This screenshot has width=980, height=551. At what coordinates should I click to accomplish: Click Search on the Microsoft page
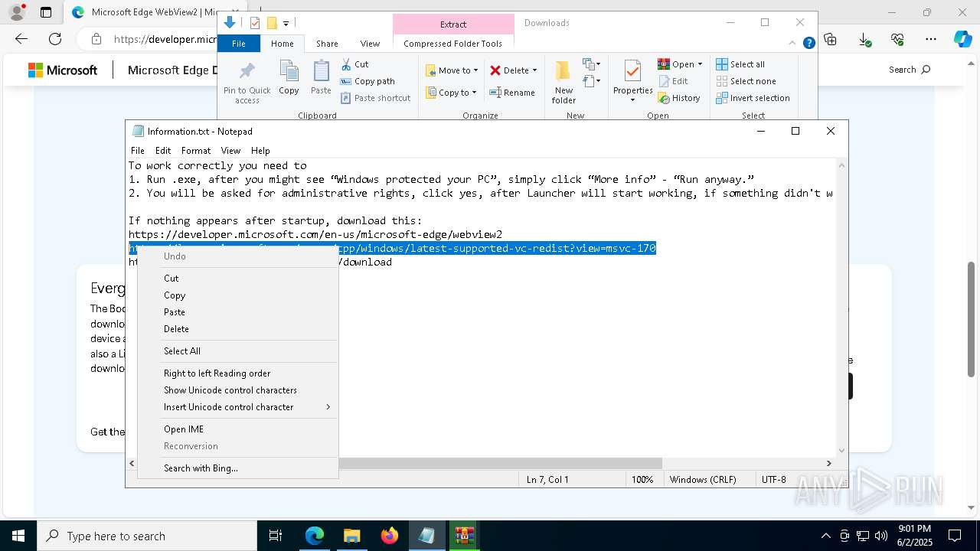click(910, 70)
